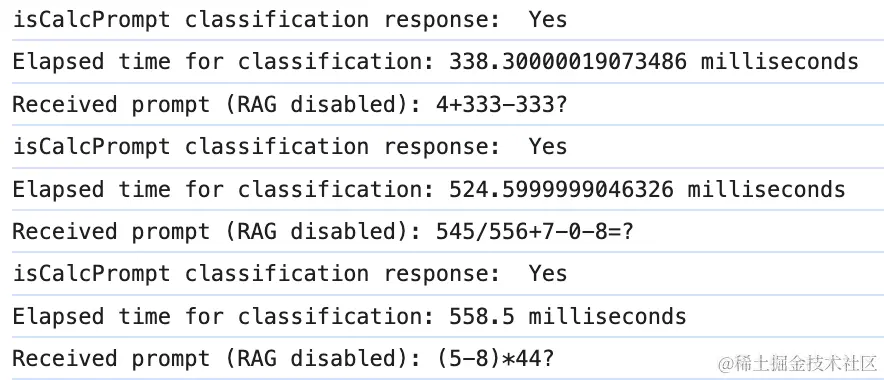Click the expression (5-8)*44?
This screenshot has width=884, height=380.
tap(494, 359)
